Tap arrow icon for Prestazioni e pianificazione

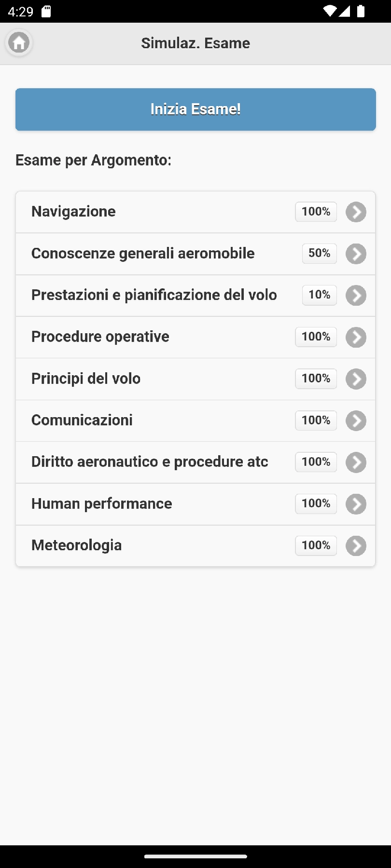point(356,296)
